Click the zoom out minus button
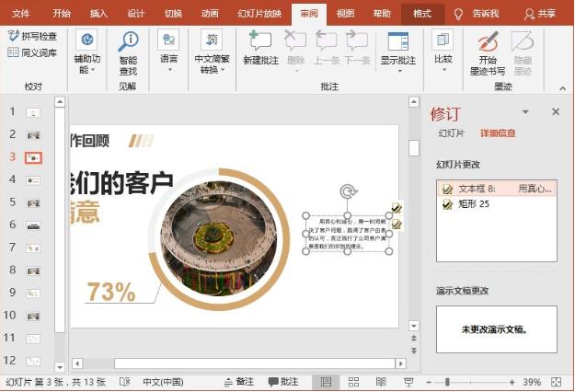The width and height of the screenshot is (575, 392). click(429, 382)
